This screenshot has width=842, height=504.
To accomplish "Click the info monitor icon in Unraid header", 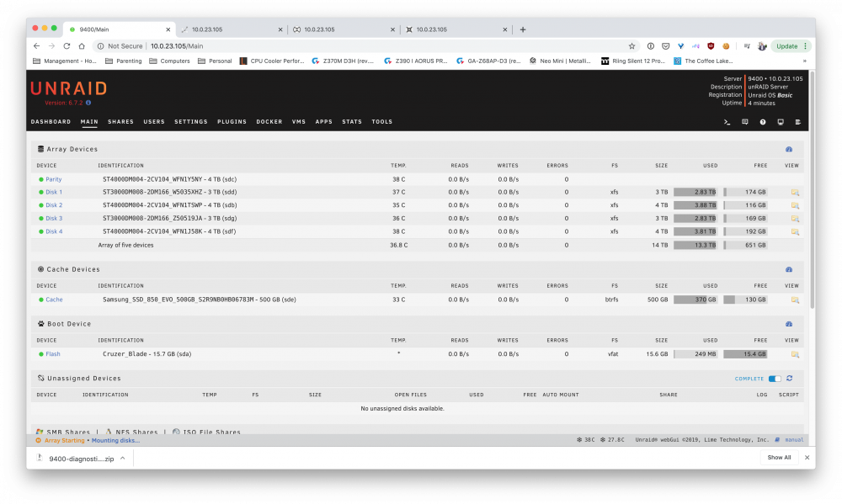I will coord(781,122).
